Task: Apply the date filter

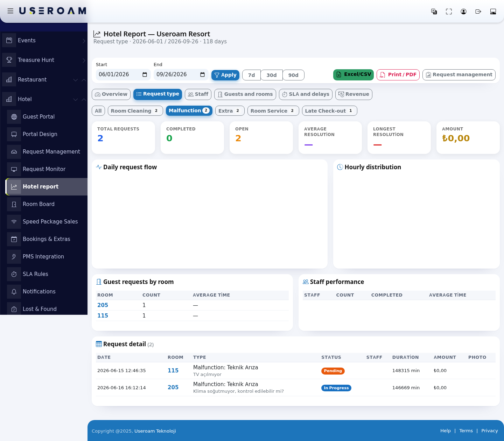Action: coord(225,75)
